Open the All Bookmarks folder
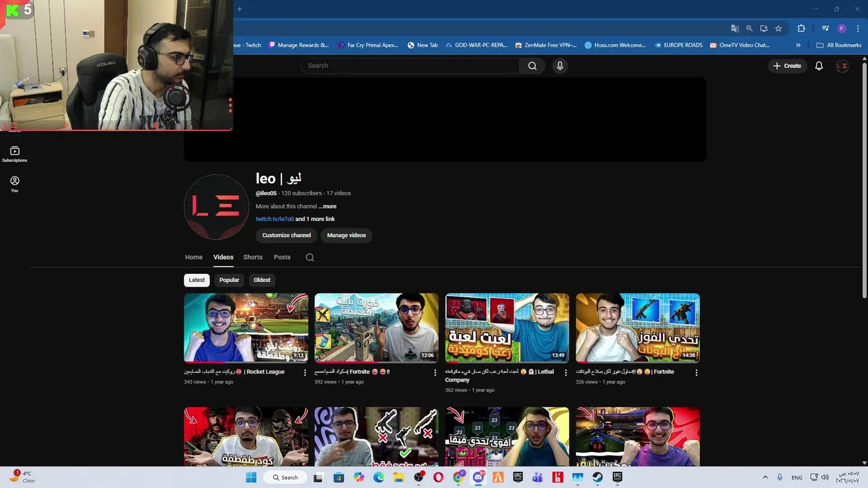The height and width of the screenshot is (488, 868). 839,45
